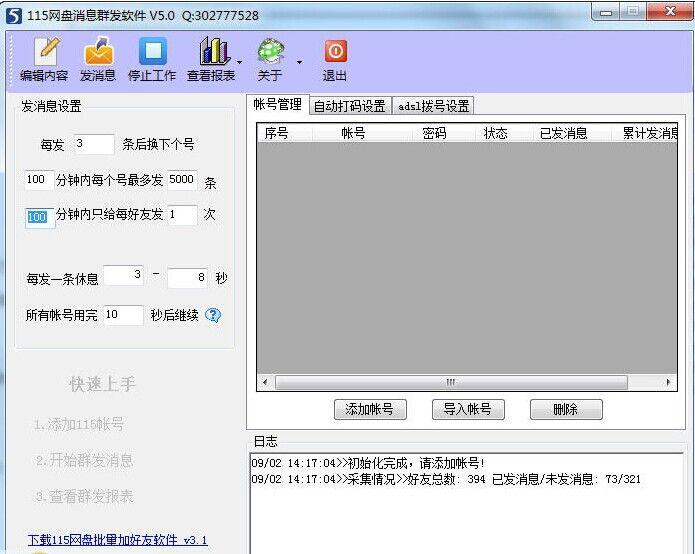This screenshot has height=554, width=695.
Task: Click the 退出 exit icon
Action: tap(335, 51)
